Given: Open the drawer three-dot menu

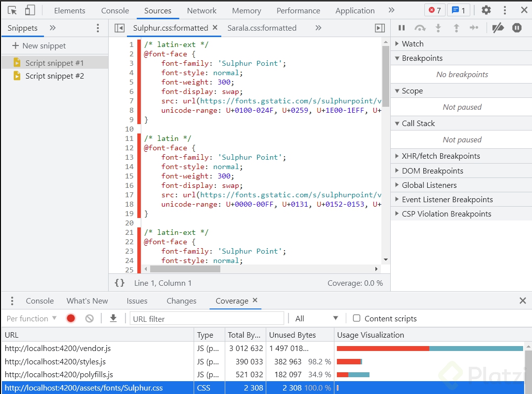Looking at the screenshot, I should pyautogui.click(x=12, y=301).
